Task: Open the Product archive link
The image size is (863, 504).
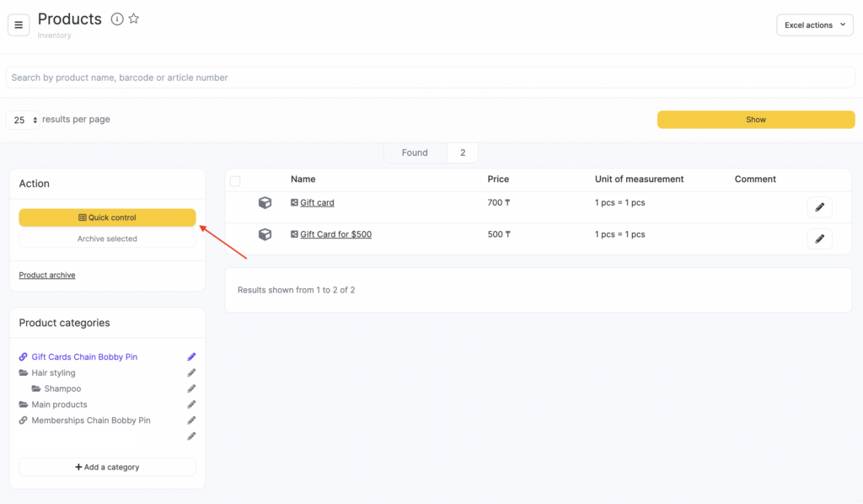Action: point(47,276)
